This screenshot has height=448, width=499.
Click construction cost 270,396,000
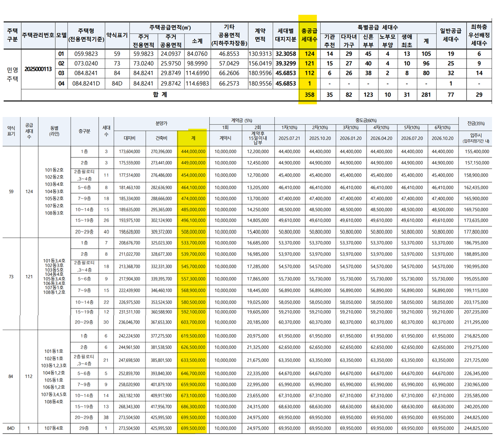tap(162, 152)
